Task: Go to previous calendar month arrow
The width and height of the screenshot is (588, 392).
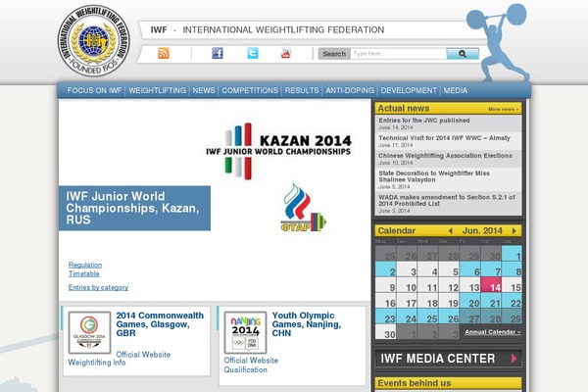Action: point(451,230)
